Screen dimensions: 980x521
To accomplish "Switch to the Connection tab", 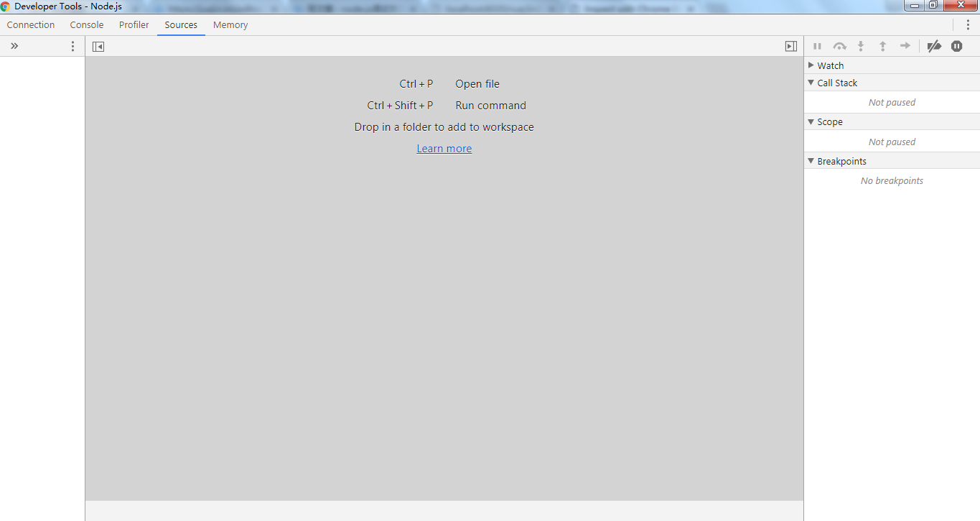I will coord(31,24).
